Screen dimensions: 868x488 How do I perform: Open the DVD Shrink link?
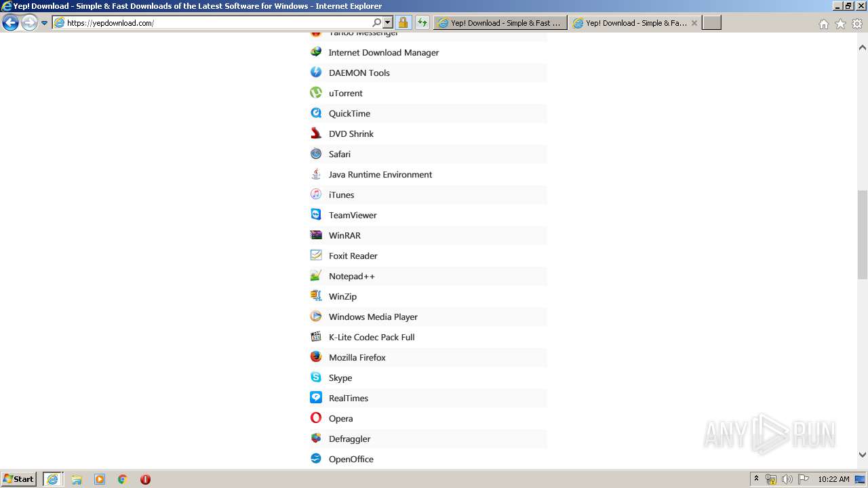coord(351,134)
